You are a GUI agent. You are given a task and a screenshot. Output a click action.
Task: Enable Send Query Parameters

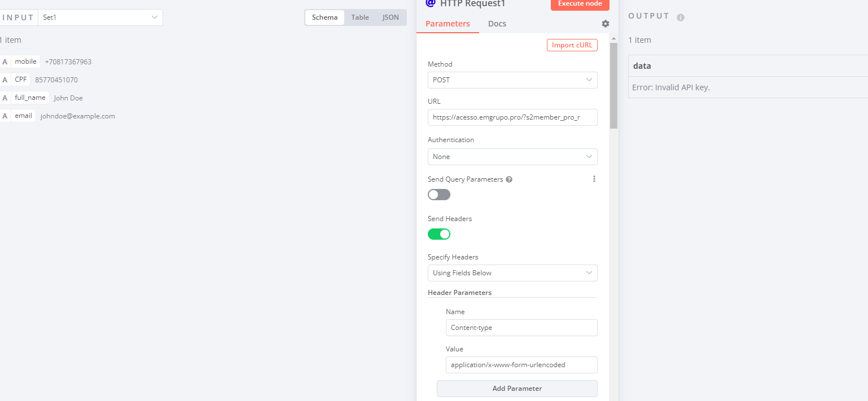(439, 194)
